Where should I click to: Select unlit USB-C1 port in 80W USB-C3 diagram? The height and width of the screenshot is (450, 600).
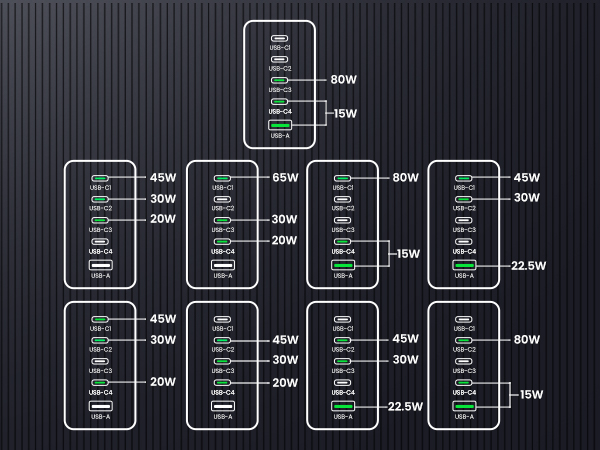point(279,38)
